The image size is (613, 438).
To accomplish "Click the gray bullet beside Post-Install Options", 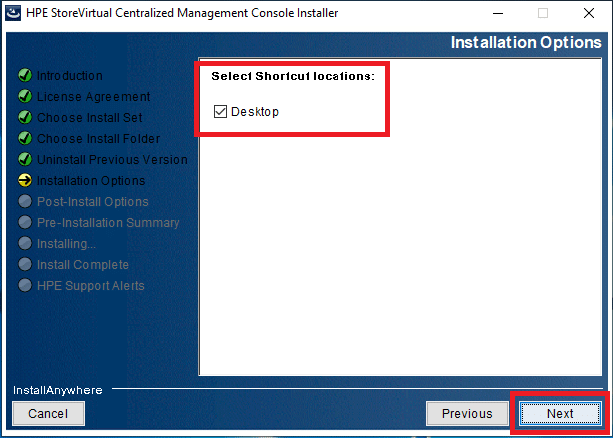I will point(25,201).
